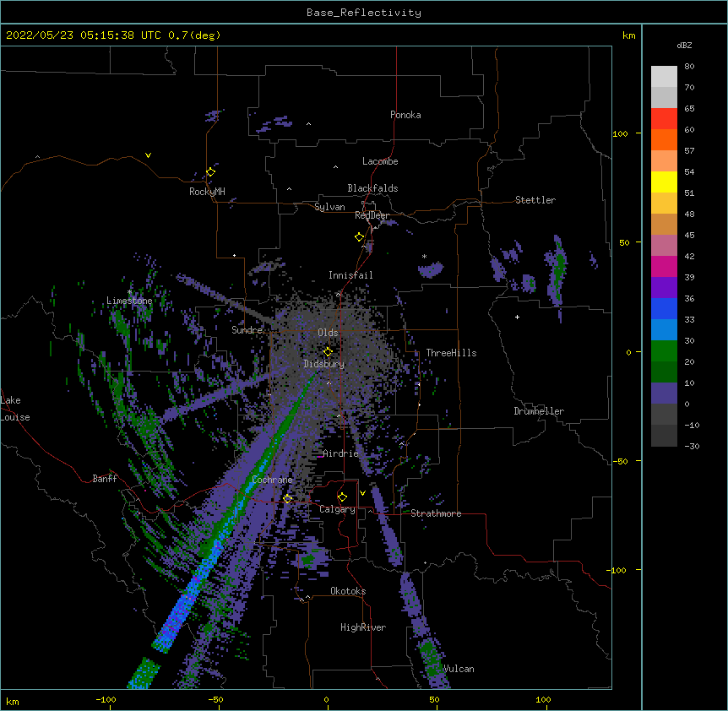
Task: Click the white plus marker northwest of Drumheller
Action: click(517, 317)
